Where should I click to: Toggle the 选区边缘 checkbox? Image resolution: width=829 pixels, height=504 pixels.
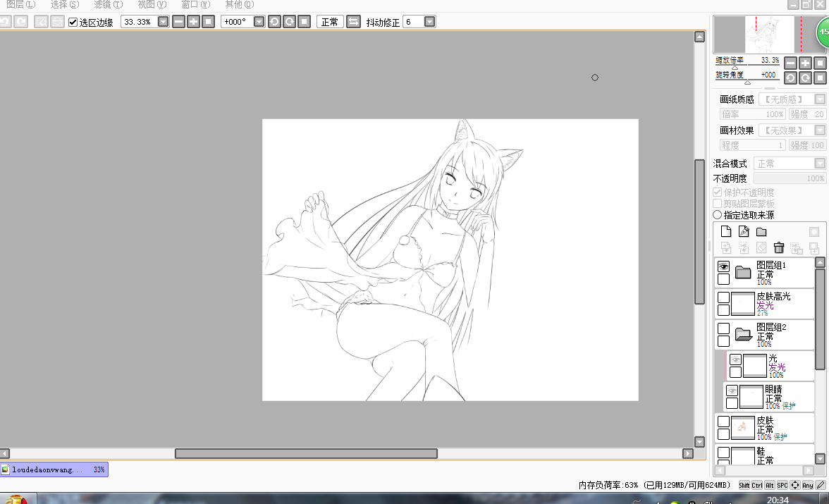tap(73, 23)
